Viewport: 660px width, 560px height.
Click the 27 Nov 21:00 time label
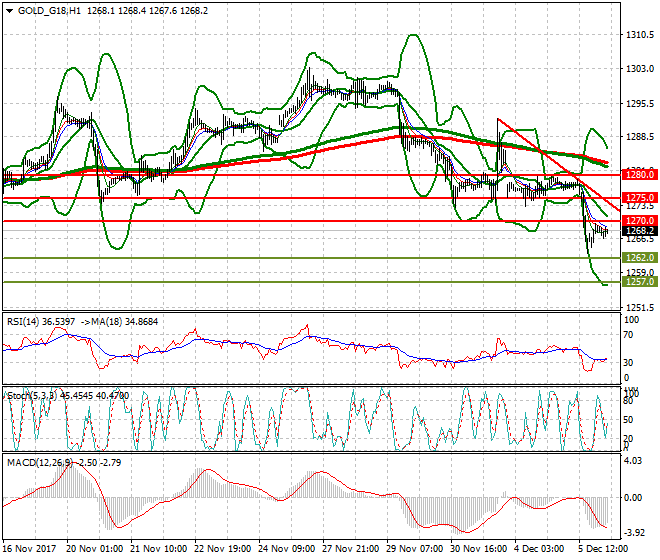point(350,549)
